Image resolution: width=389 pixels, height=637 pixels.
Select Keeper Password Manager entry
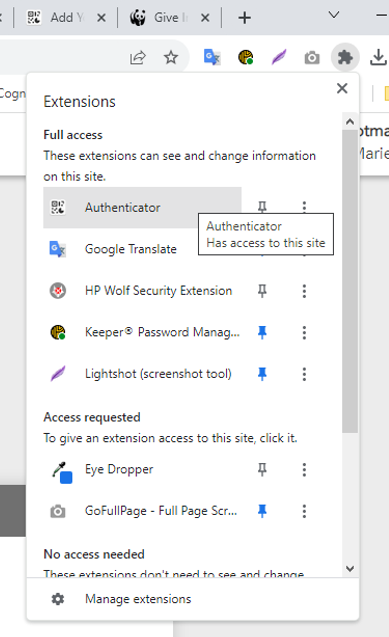pyautogui.click(x=142, y=332)
